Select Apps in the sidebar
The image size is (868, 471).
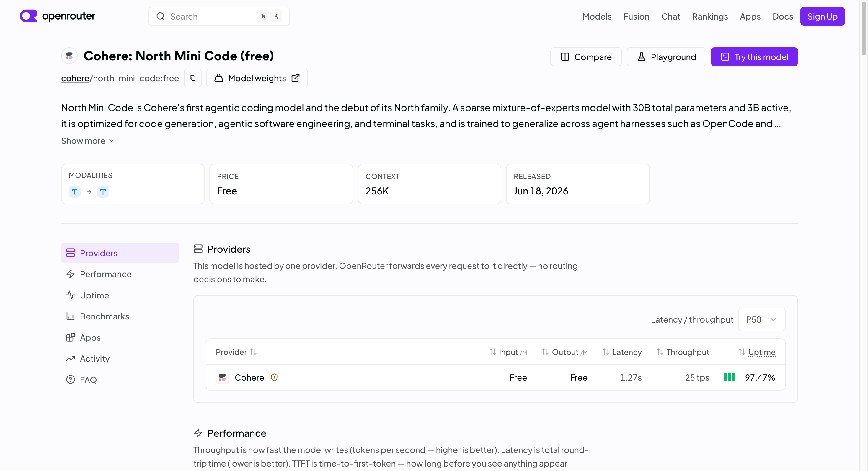tap(120, 337)
